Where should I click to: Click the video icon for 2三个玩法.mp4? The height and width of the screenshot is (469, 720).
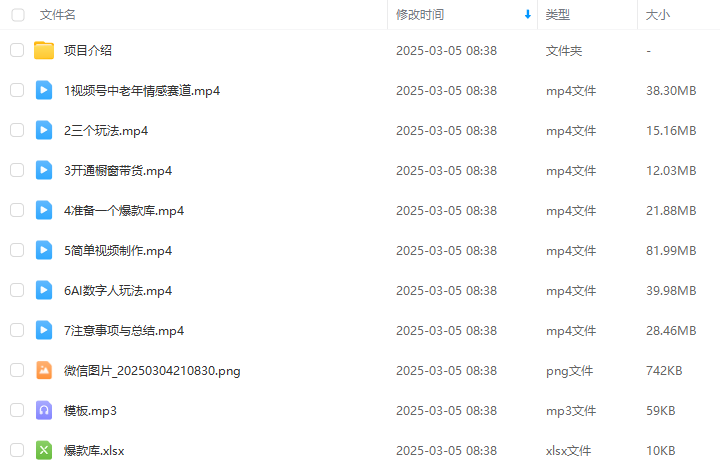click(x=44, y=130)
